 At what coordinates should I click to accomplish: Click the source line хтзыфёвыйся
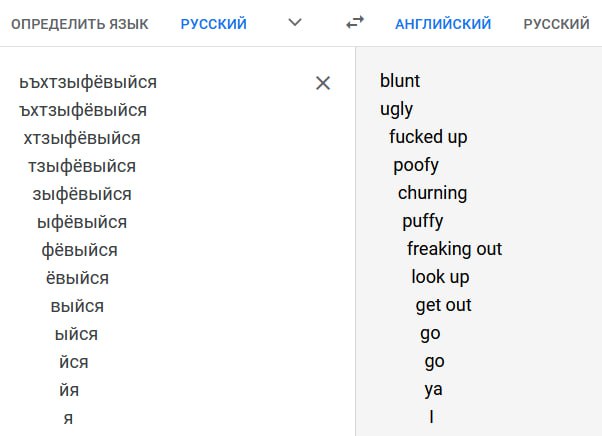tap(82, 139)
